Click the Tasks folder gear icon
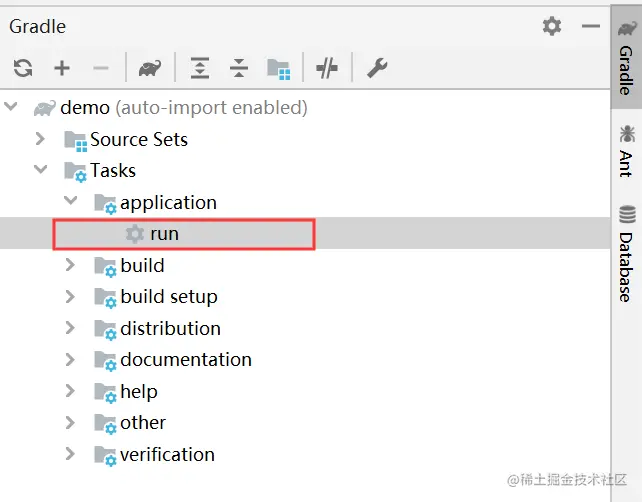 pyautogui.click(x=76, y=172)
